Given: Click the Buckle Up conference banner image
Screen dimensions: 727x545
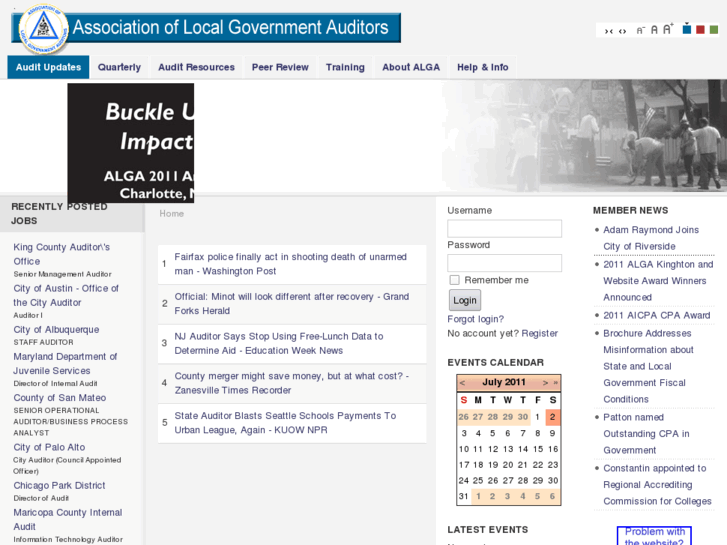Looking at the screenshot, I should (x=131, y=143).
